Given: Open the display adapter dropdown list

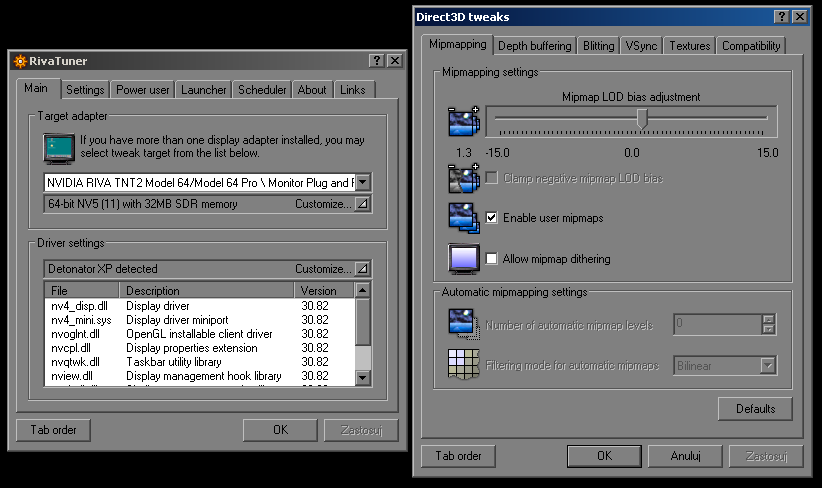Looking at the screenshot, I should 363,182.
